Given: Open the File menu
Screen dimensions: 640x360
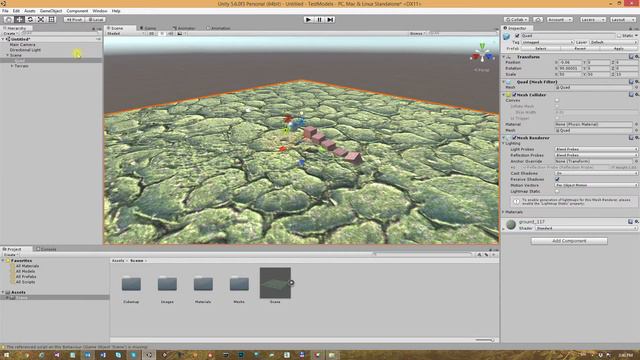Looking at the screenshot, I should pyautogui.click(x=5, y=11).
